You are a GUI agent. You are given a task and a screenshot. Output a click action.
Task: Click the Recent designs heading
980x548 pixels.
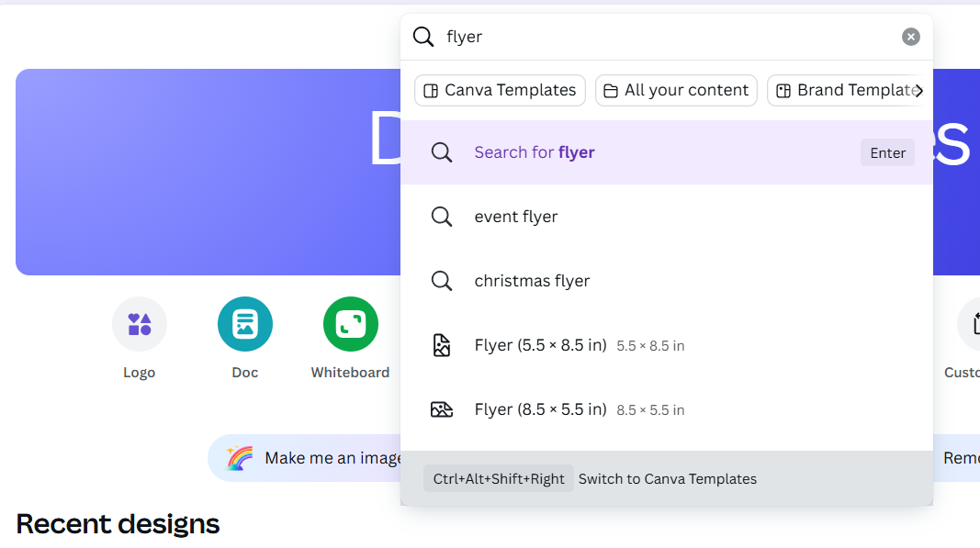[x=118, y=524]
